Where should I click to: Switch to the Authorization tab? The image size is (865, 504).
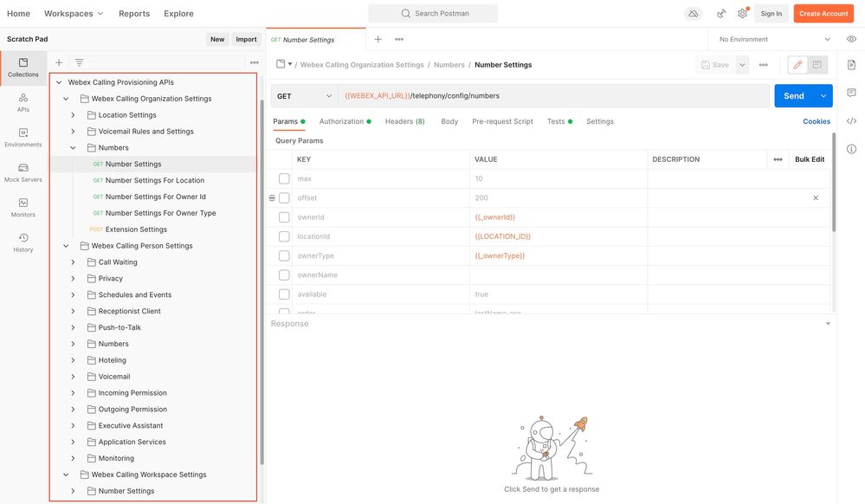345,121
